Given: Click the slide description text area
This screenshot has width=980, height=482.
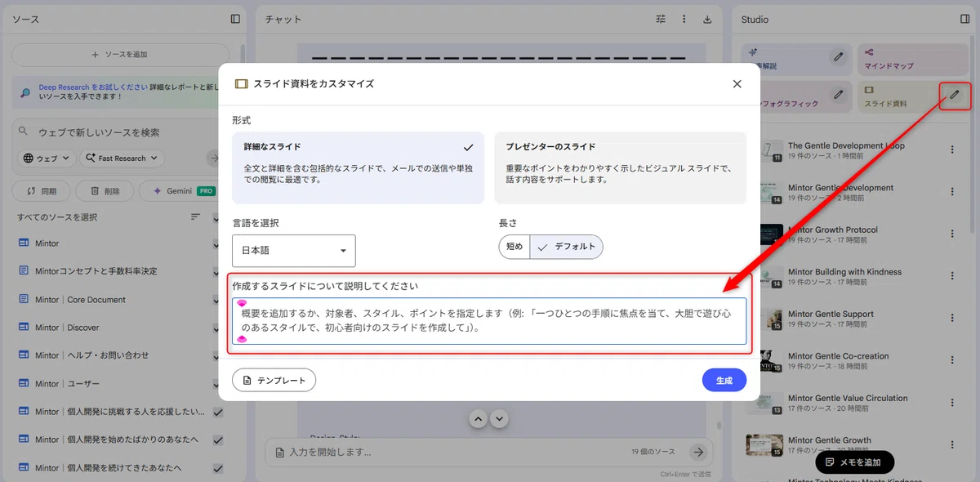Looking at the screenshot, I should pyautogui.click(x=488, y=321).
